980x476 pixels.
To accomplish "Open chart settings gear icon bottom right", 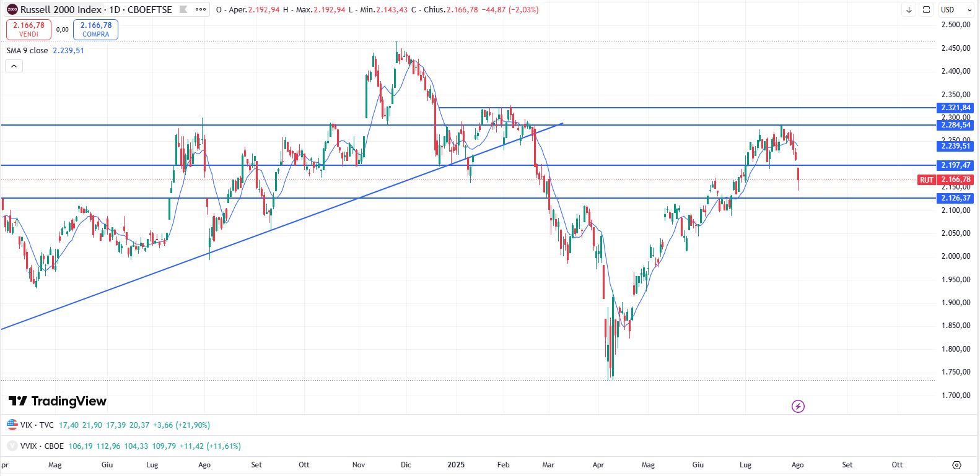I will pyautogui.click(x=956, y=465).
